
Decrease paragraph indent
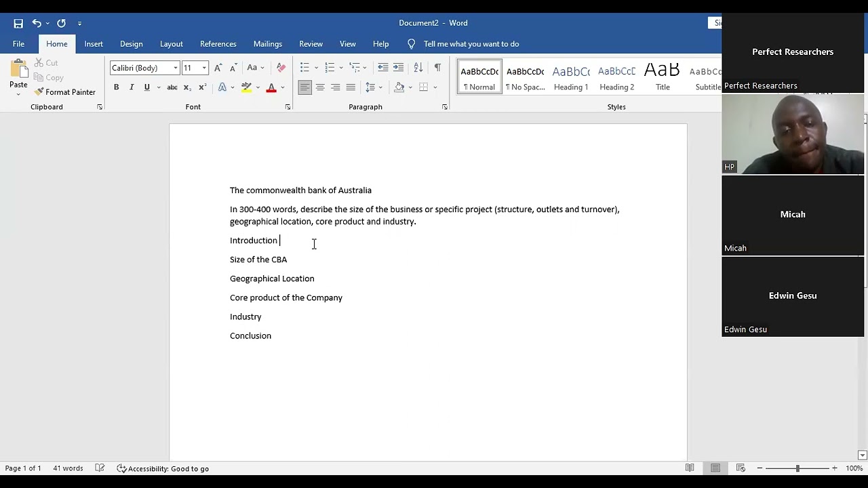click(383, 68)
